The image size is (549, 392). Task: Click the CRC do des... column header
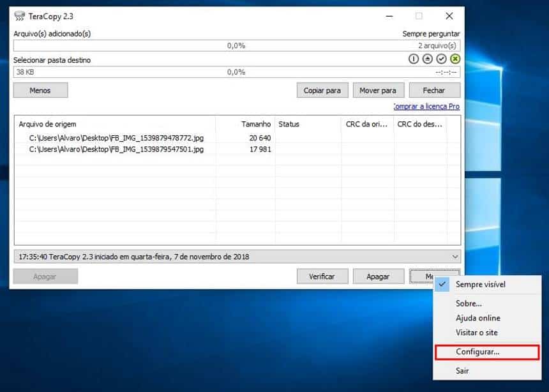coord(421,124)
